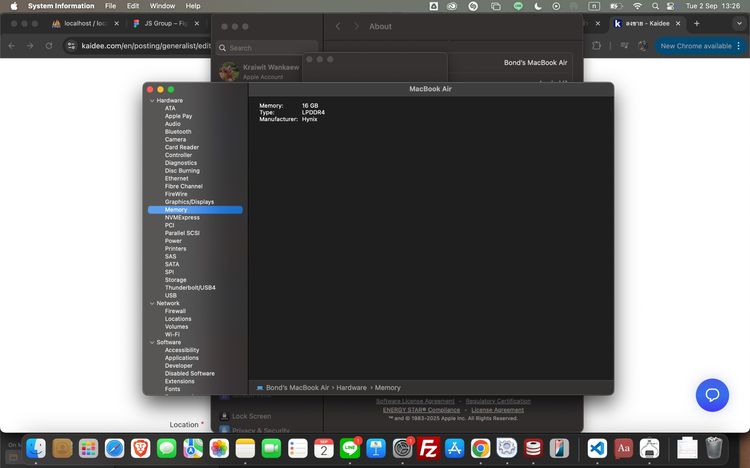Open Maps app in the Dock
Screen dimensions: 750x468
[x=193, y=448]
